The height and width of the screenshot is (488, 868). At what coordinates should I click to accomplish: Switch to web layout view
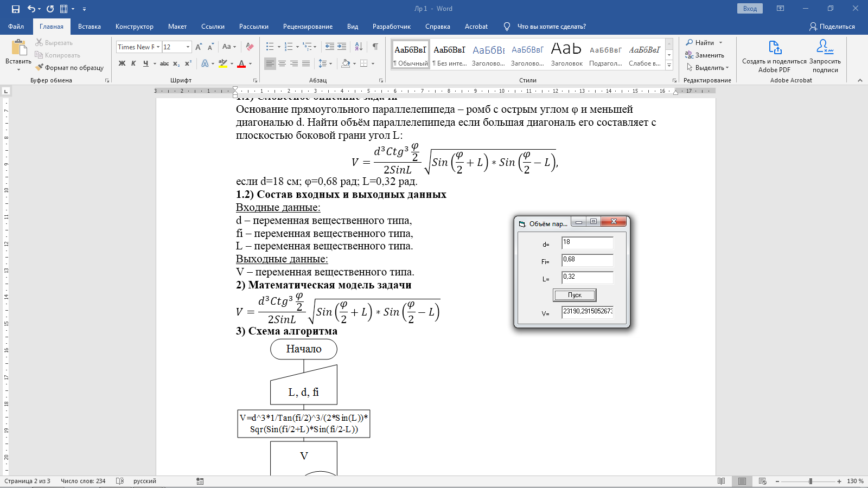pos(762,481)
